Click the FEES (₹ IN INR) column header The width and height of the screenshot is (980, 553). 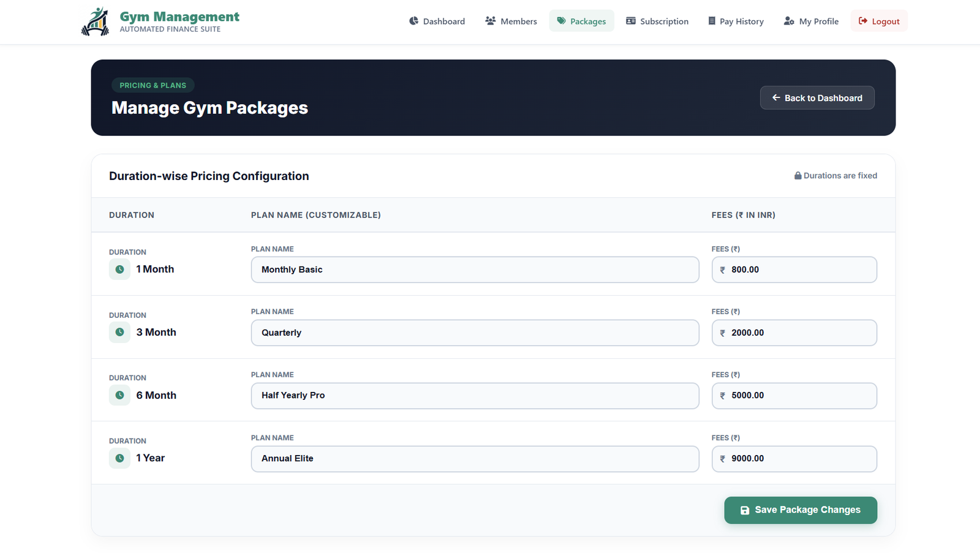(x=744, y=215)
